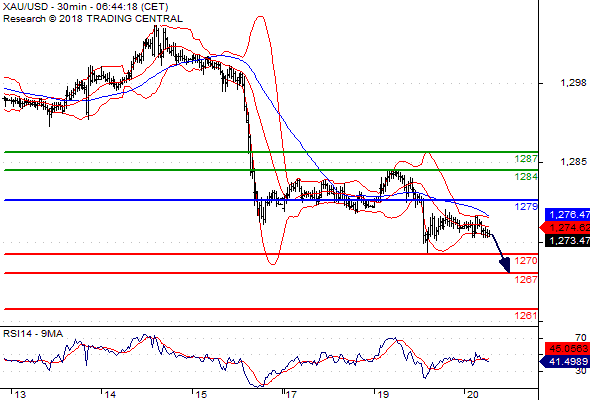Image resolution: width=590 pixels, height=400 pixels.
Task: Click date label 20 on time axis
Action: [x=473, y=395]
